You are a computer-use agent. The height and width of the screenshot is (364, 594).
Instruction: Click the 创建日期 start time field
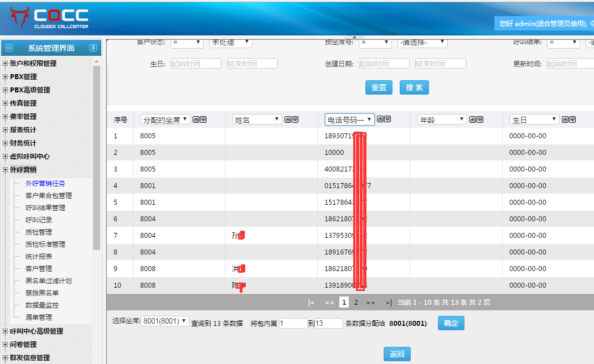click(x=384, y=64)
